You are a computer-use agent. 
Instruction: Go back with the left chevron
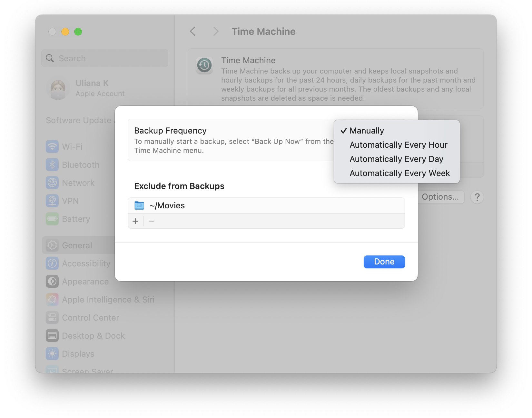[x=193, y=31]
